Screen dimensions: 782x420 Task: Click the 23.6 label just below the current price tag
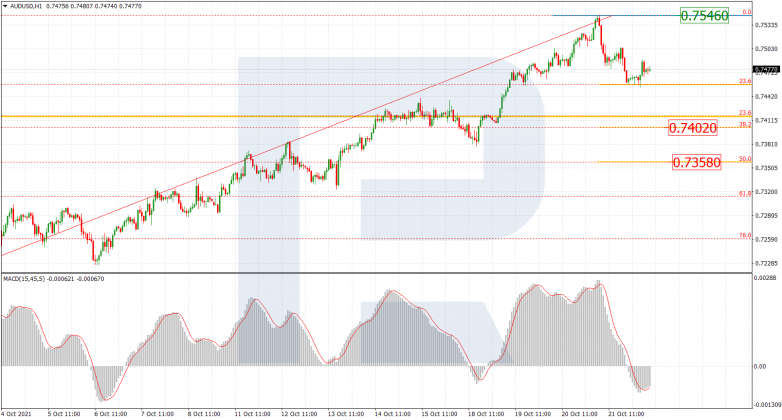pyautogui.click(x=745, y=81)
